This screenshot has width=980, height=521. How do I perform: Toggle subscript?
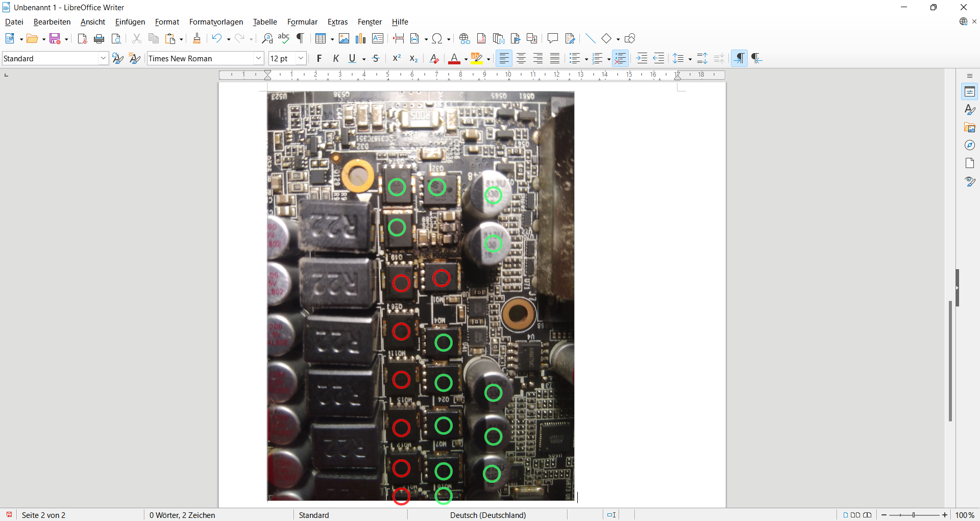tap(413, 58)
